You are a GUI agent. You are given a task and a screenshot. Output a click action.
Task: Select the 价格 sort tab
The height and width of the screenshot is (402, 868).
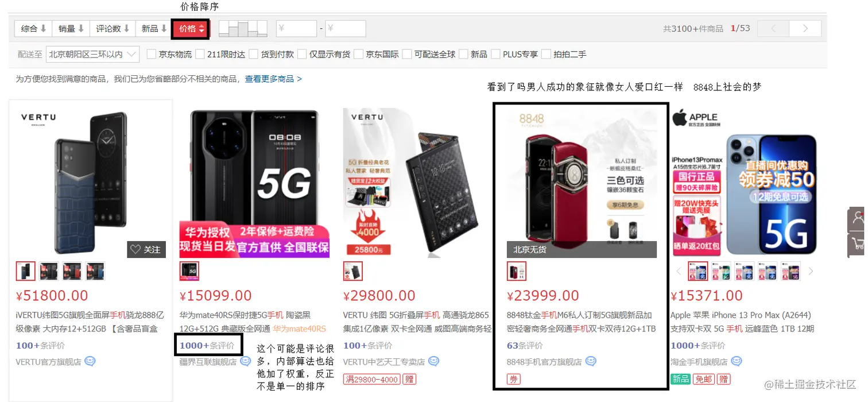(x=192, y=29)
